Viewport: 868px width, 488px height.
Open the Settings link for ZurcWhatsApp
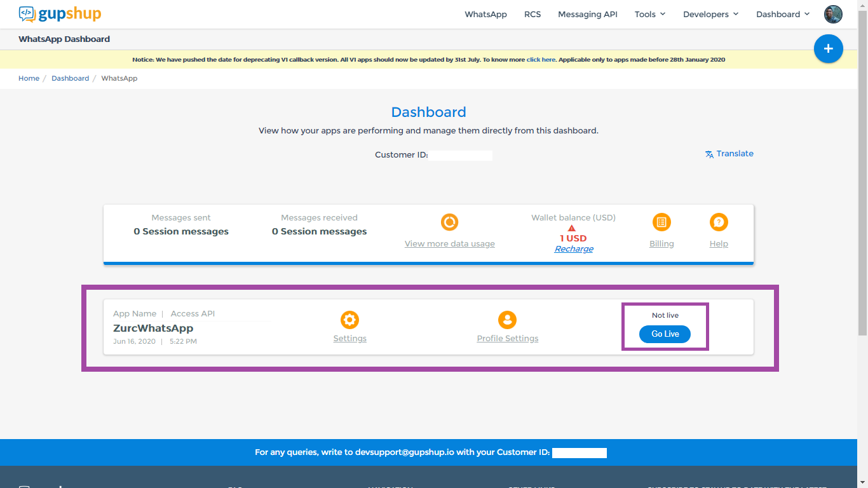click(x=349, y=339)
